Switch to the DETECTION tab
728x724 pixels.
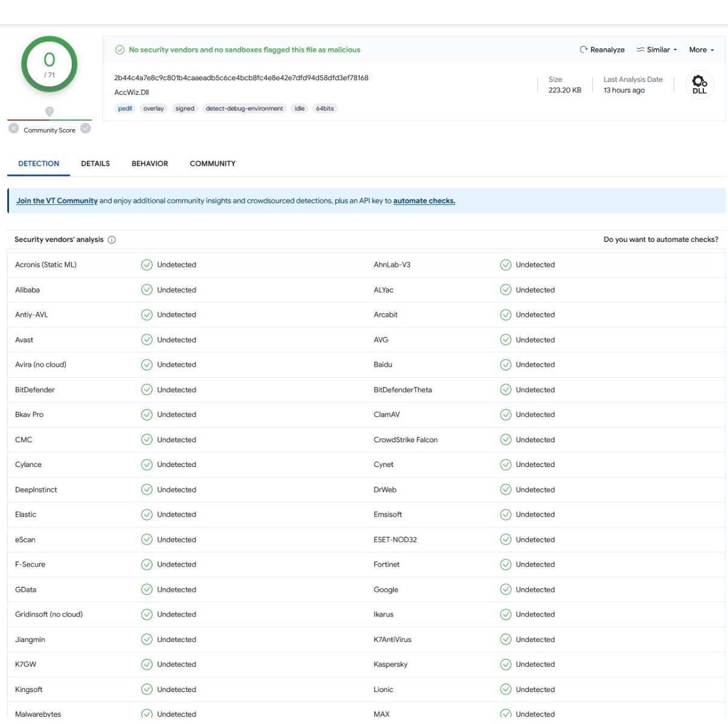(x=39, y=164)
